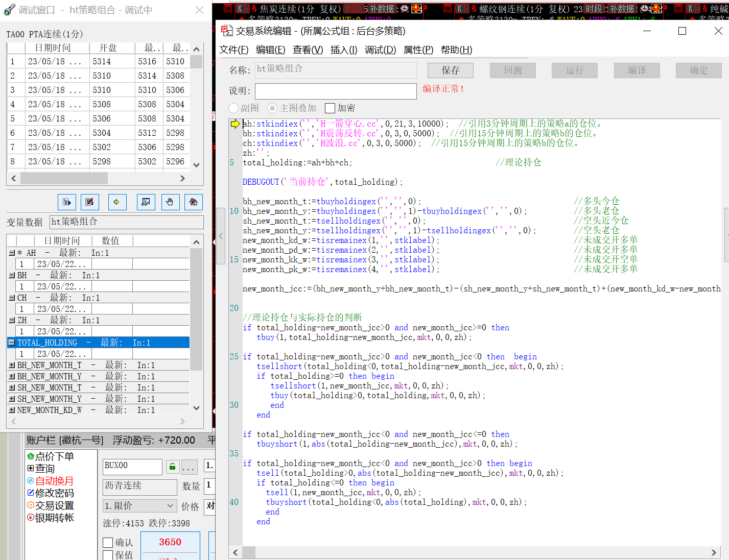
Task: Click the 交易系统编辑 window title icon
Action: point(227,31)
